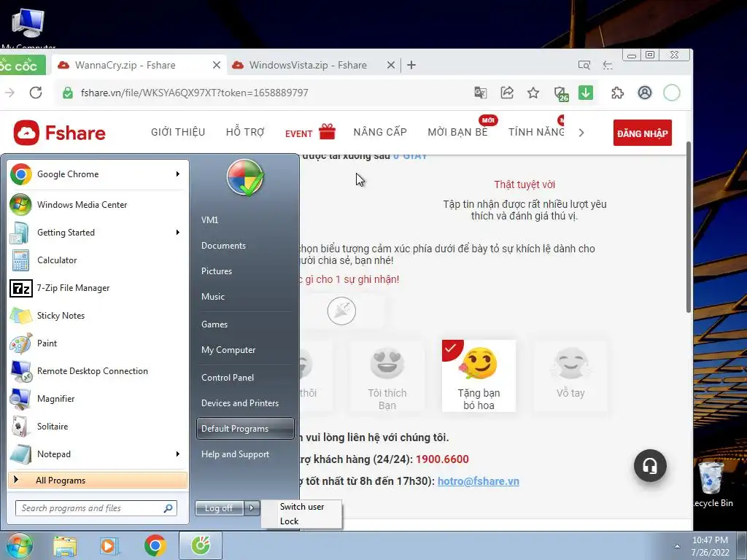Reload the Fshare page
Screen dimensions: 747x560
[x=36, y=93]
